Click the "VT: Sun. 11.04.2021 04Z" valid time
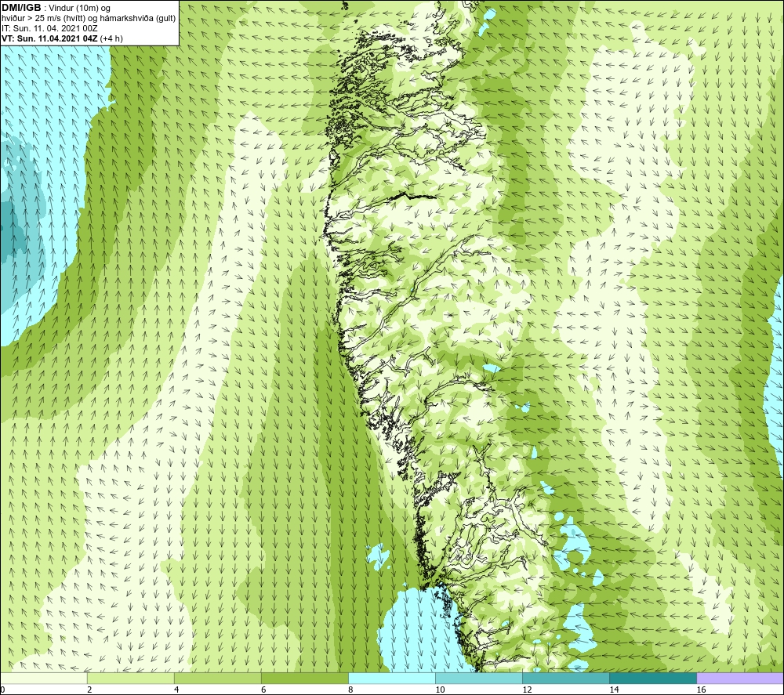The image size is (784, 695). 49,38
